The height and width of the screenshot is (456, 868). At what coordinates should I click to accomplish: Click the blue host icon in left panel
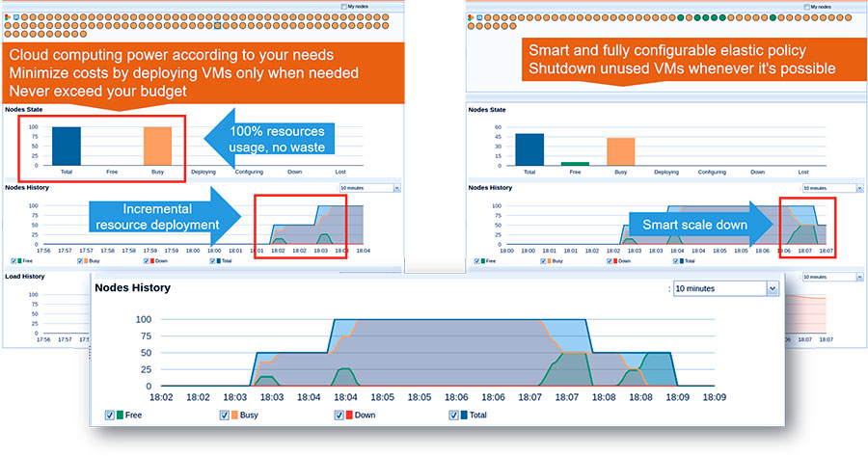click(x=16, y=17)
